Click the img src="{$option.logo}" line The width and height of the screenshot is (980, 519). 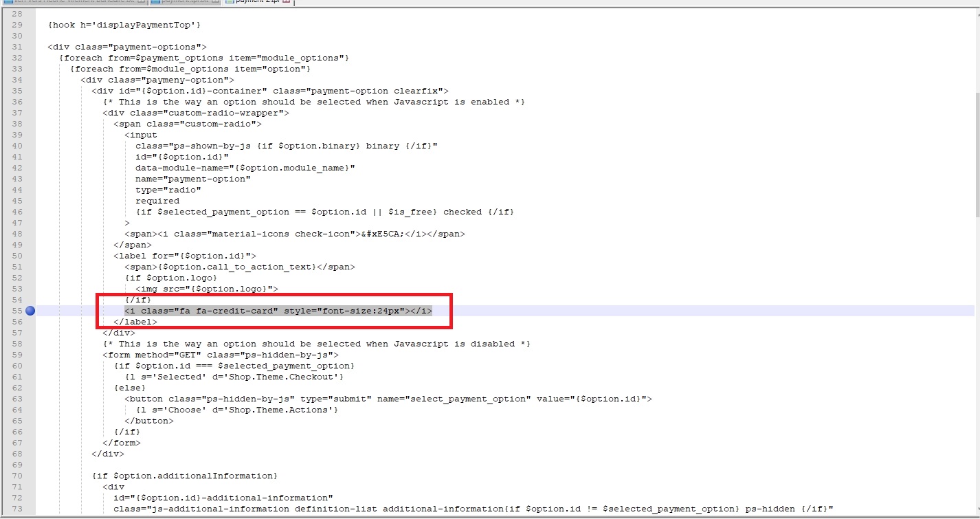207,289
